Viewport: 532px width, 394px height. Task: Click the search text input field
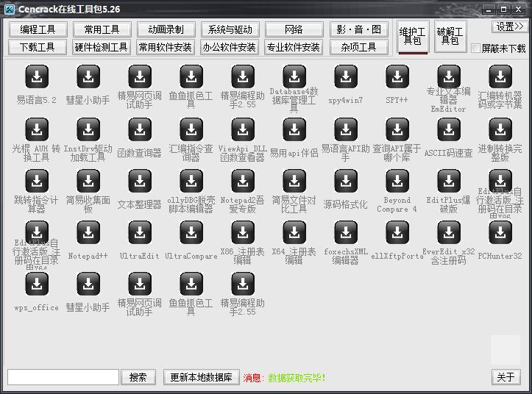[63, 377]
